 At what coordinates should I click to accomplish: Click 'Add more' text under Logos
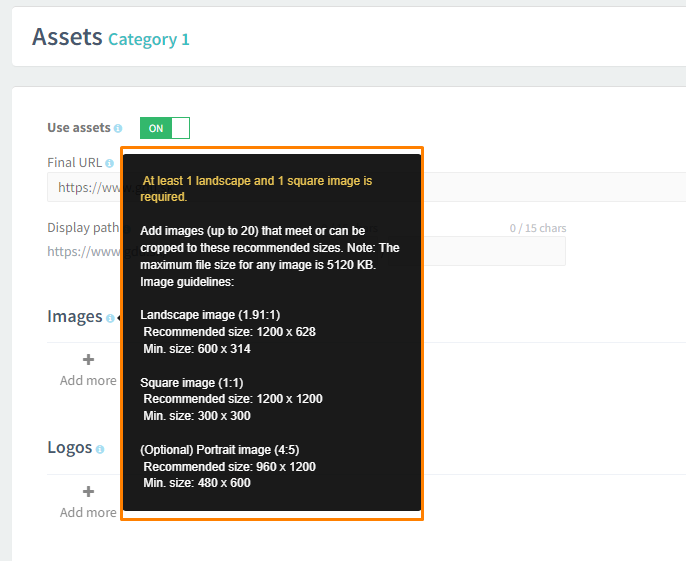point(88,512)
